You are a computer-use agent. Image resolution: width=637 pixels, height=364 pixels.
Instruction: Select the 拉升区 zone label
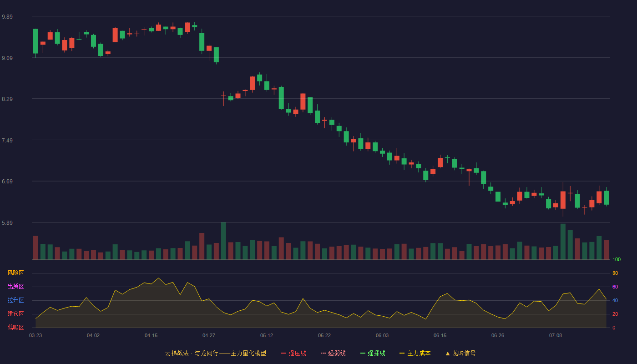click(x=15, y=300)
